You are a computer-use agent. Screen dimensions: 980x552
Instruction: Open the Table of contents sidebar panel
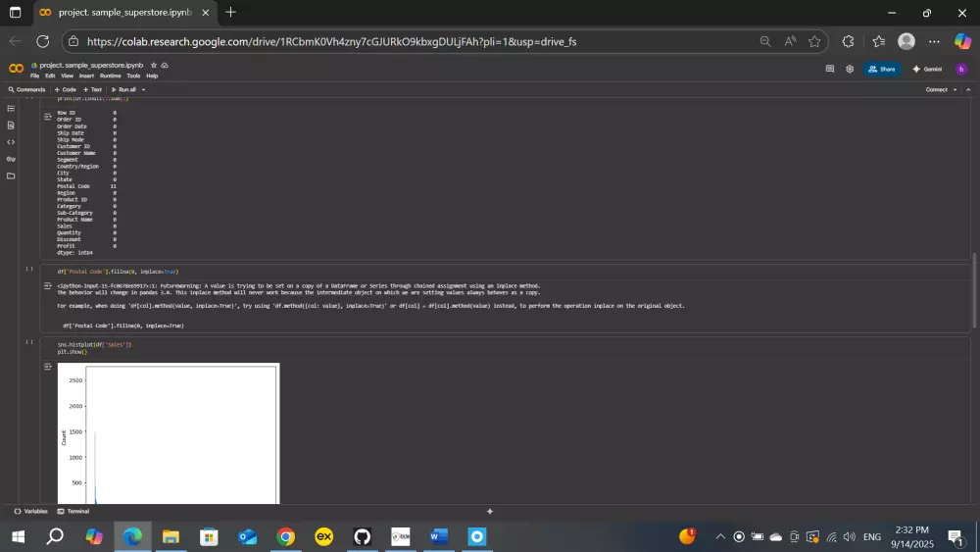tap(11, 109)
